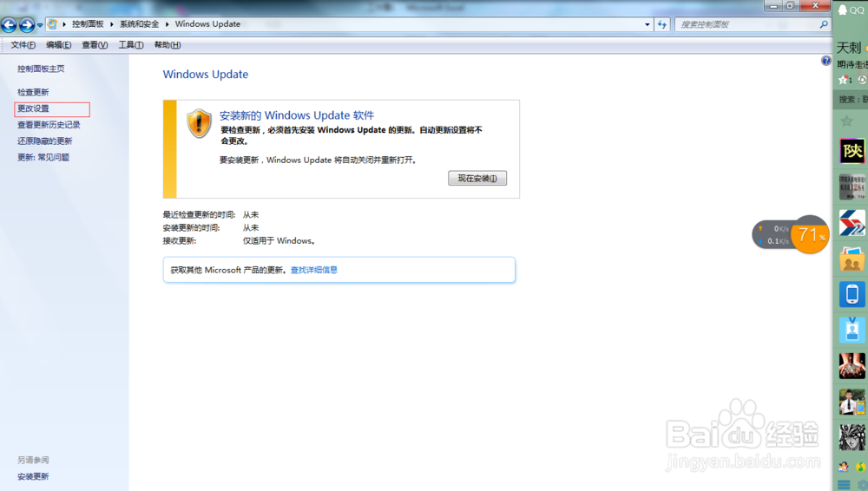
Task: Open the QQ red-blue striped logo contact
Action: (852, 223)
